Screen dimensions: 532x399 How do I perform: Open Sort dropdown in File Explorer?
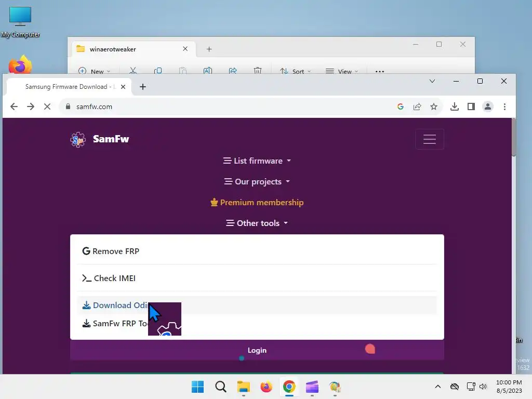tap(295, 71)
